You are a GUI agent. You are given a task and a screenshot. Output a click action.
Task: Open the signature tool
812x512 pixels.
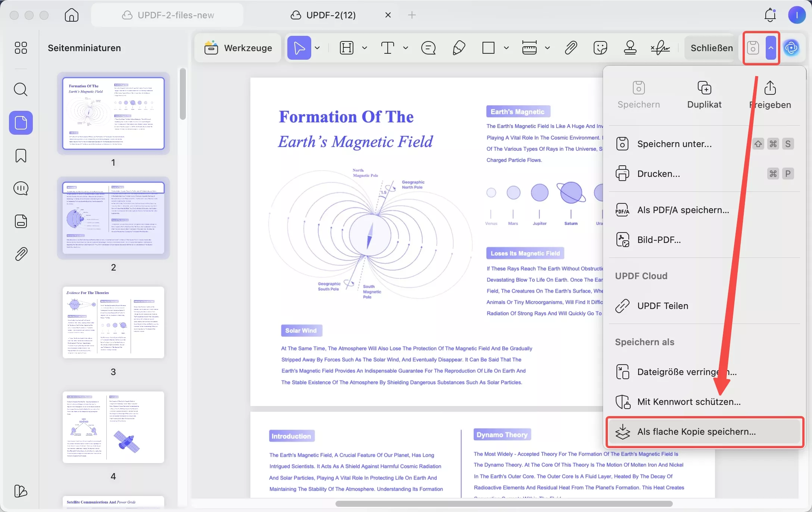660,48
